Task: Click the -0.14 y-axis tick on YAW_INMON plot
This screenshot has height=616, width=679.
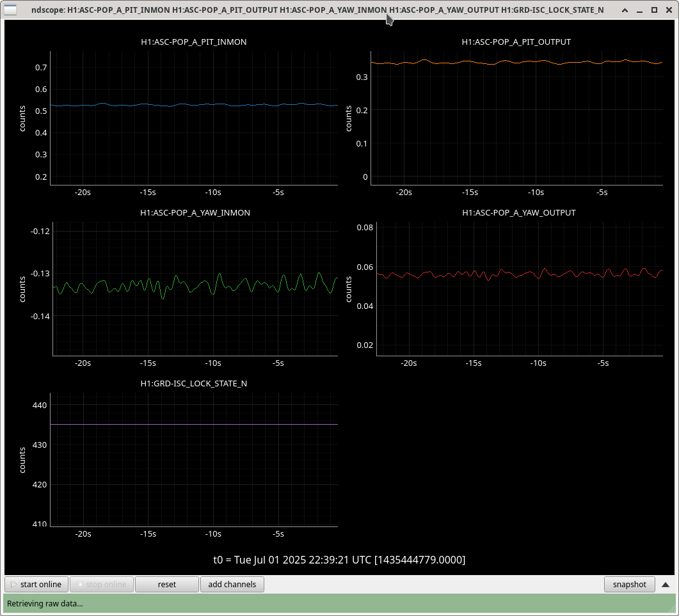Action: click(x=40, y=317)
